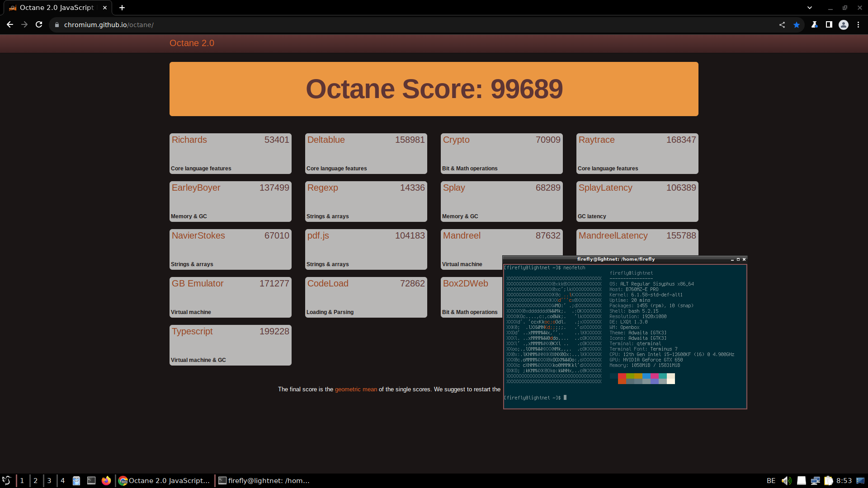Screen dimensions: 868x488
Task: Bookmark page with the blue star icon
Action: tap(797, 25)
